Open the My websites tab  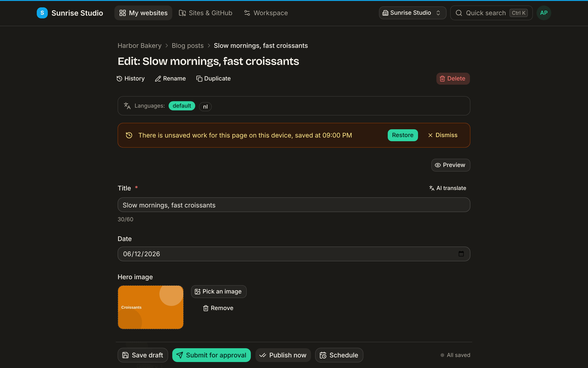pyautogui.click(x=143, y=13)
